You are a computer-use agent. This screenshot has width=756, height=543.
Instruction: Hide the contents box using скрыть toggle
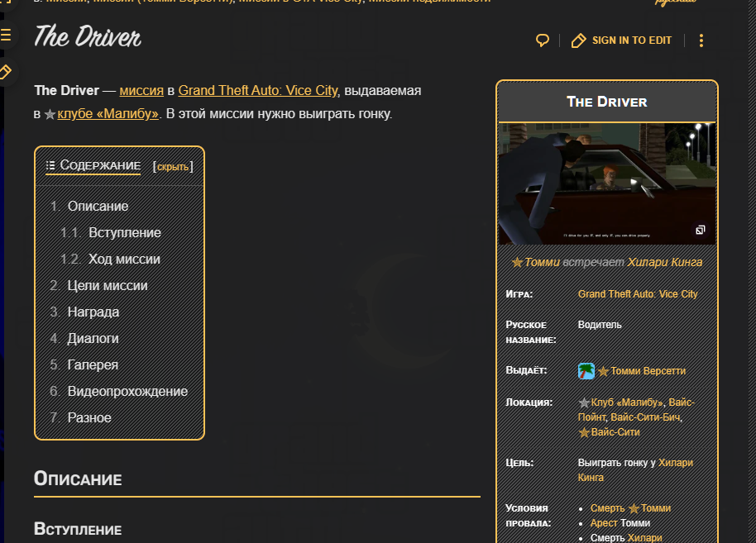pos(173,167)
